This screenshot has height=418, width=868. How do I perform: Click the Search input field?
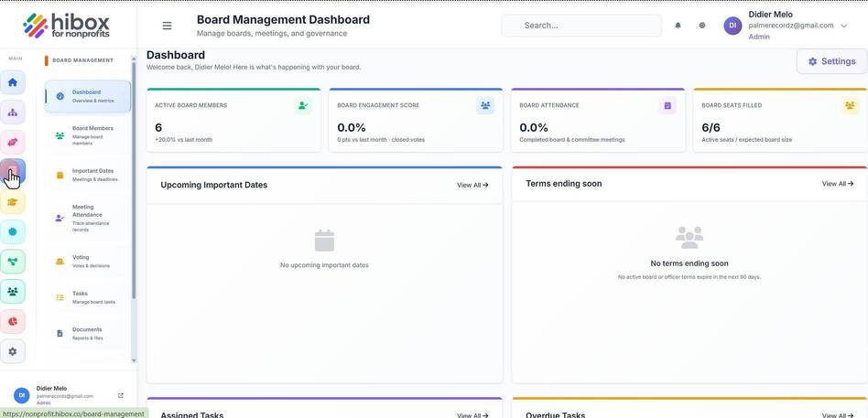coord(581,26)
